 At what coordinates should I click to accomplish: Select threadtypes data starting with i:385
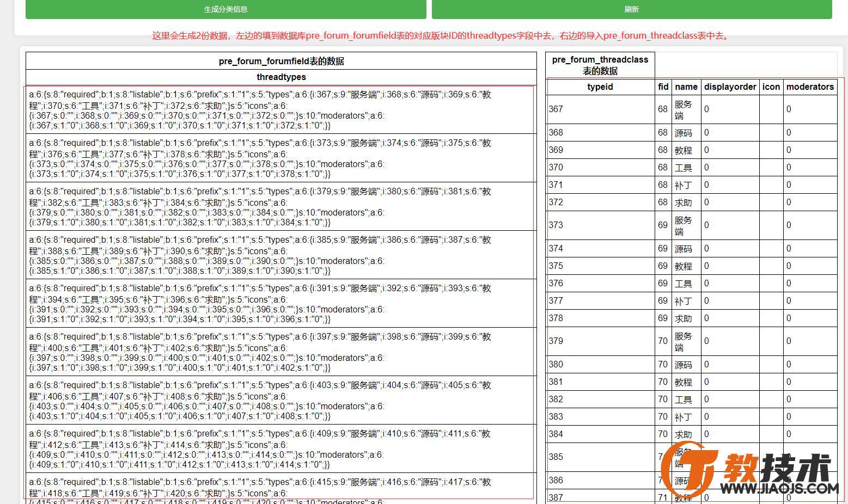tap(281, 255)
